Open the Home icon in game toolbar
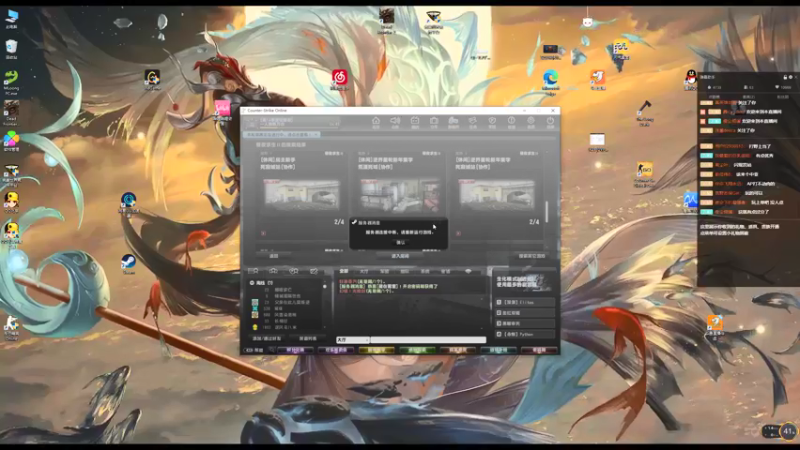 pos(376,121)
